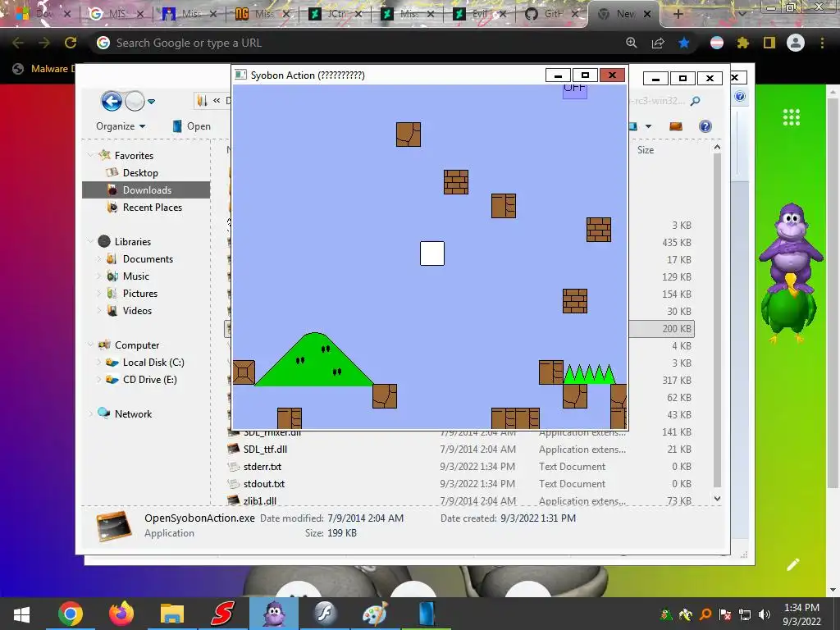The height and width of the screenshot is (630, 840).
Task: Click the share page icon in Chrome's address bar
Action: tap(658, 43)
